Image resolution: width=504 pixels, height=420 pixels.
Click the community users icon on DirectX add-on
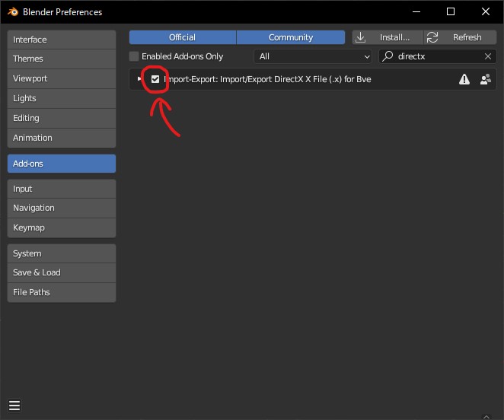[x=485, y=79]
